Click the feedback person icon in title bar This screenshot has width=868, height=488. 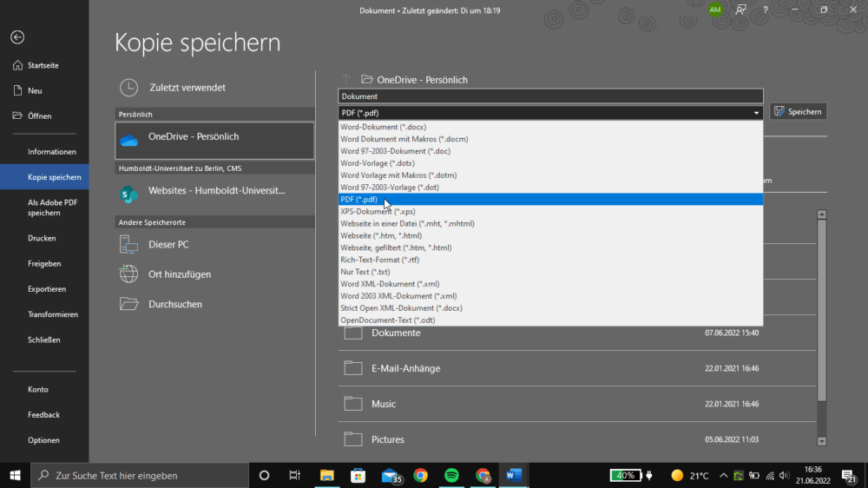[740, 10]
